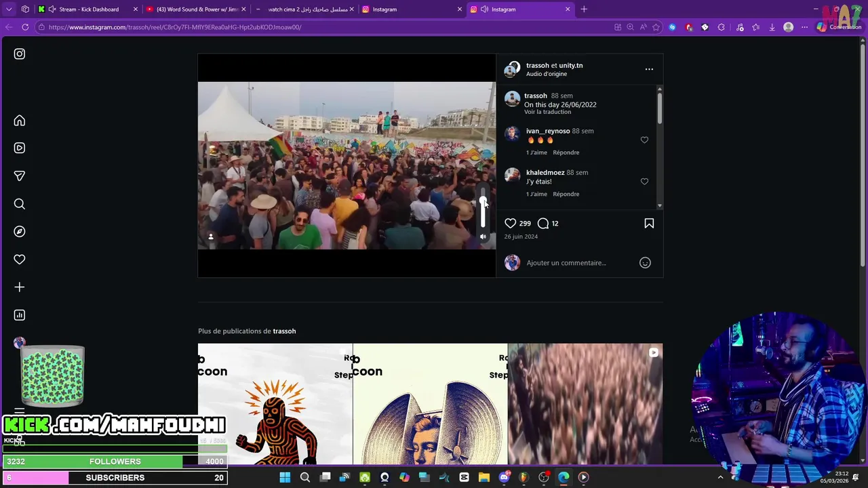Like khaledmoez's comment
Image resolution: width=868 pixels, height=488 pixels.
pyautogui.click(x=644, y=182)
